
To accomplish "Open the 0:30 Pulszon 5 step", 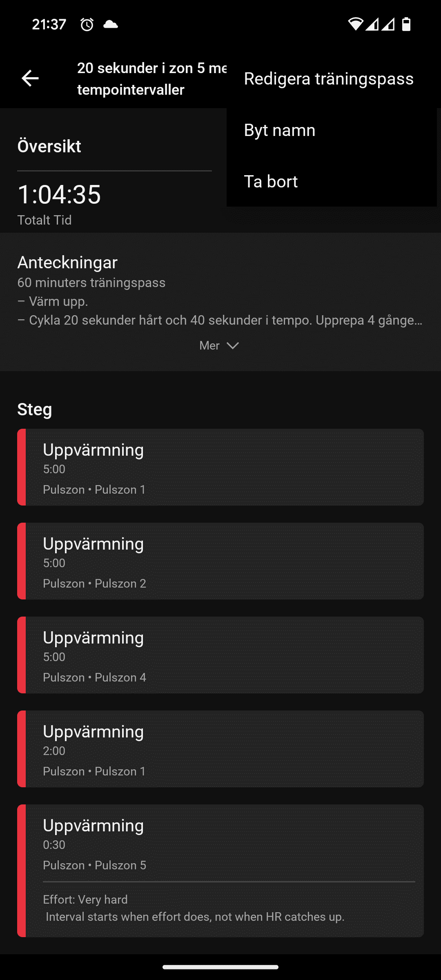I will click(220, 871).
